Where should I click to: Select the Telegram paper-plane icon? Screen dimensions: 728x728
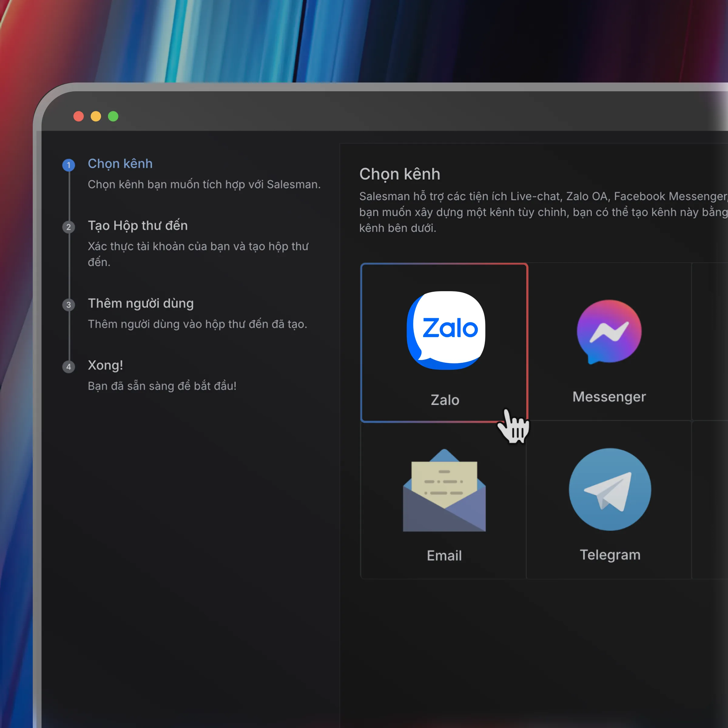[610, 489]
